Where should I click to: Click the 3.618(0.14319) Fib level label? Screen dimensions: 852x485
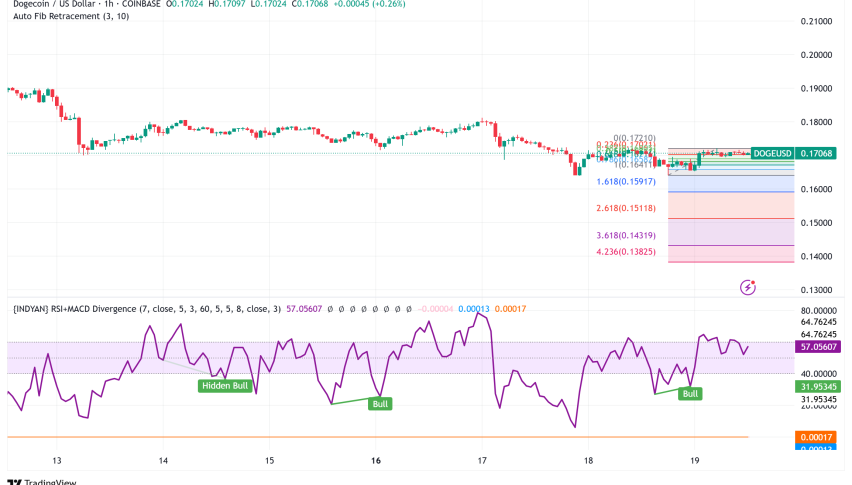[626, 235]
